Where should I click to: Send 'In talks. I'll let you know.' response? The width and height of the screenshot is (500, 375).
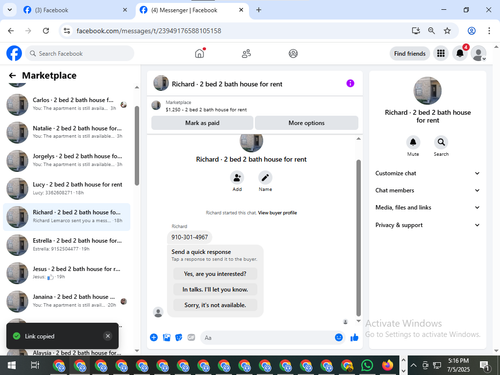point(215,289)
